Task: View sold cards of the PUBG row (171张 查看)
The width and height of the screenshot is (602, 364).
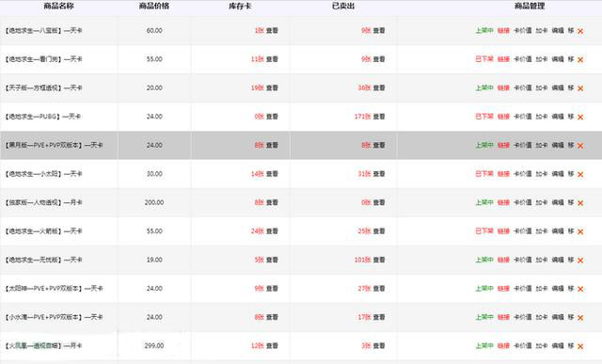Action: (x=379, y=117)
